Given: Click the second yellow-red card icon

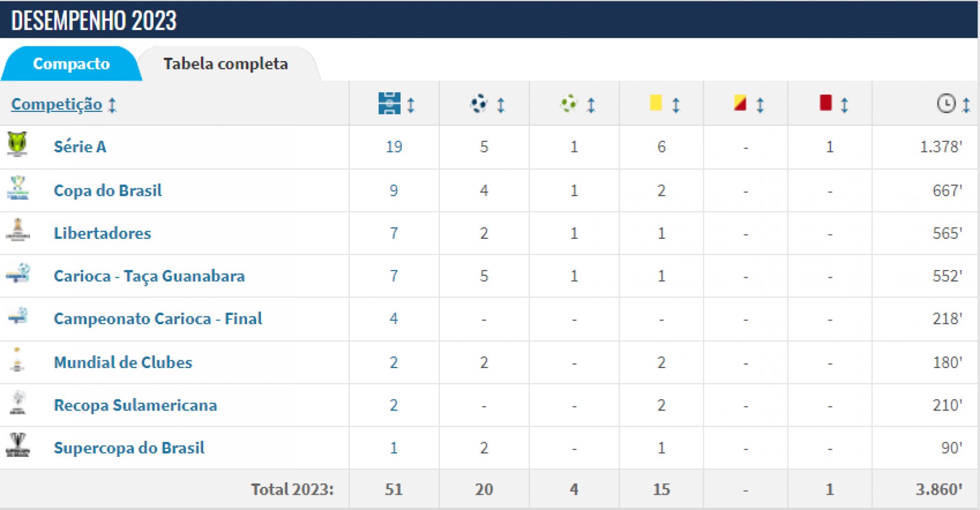Looking at the screenshot, I should [x=740, y=103].
